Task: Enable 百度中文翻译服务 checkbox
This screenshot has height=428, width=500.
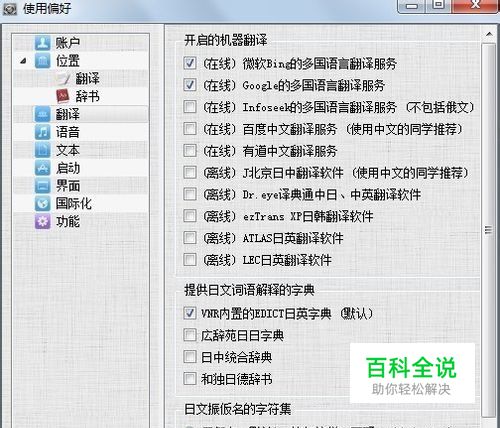Action: pos(190,129)
